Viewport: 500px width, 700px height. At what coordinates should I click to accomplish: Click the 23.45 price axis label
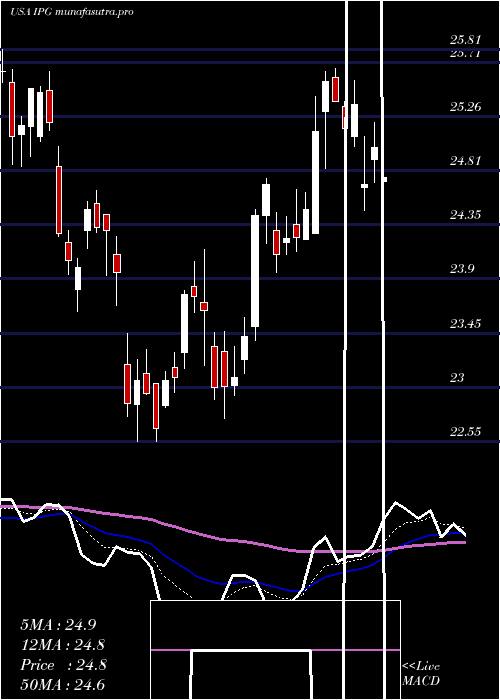pos(465,324)
